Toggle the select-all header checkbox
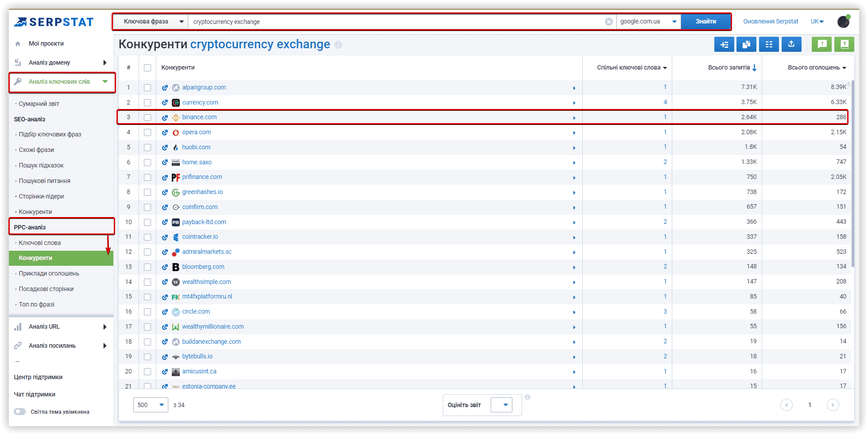868x435 pixels. 147,68
